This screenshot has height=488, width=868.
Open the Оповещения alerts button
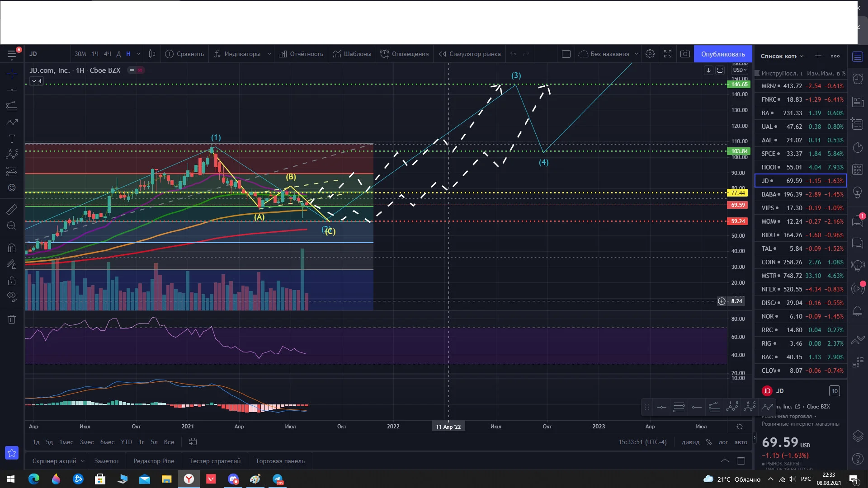(405, 54)
